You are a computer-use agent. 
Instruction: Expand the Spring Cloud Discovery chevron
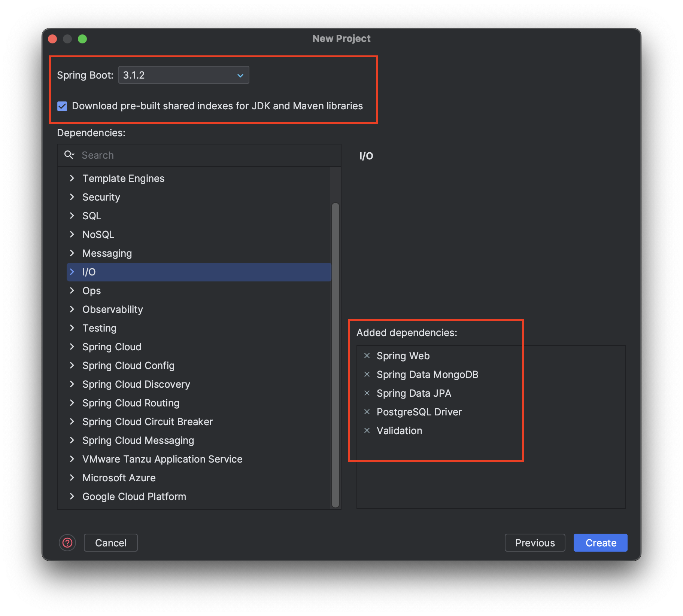72,384
